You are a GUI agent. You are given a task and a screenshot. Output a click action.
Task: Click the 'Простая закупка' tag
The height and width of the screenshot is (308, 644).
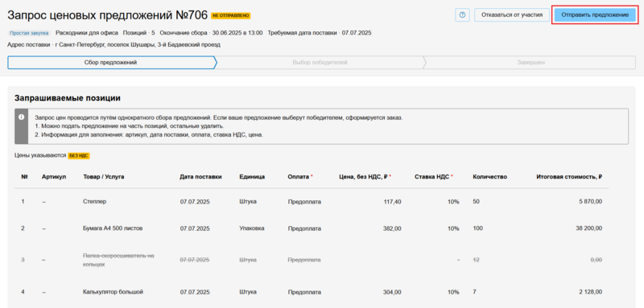point(29,33)
